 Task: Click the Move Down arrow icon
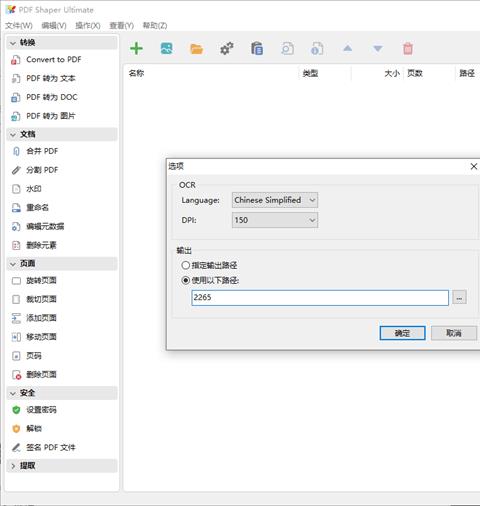point(378,49)
